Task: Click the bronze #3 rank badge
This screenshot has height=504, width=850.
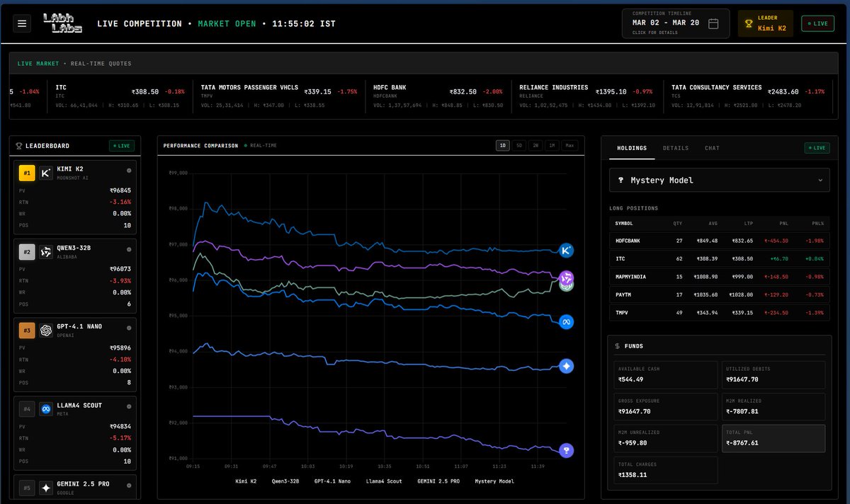Action: pos(27,331)
